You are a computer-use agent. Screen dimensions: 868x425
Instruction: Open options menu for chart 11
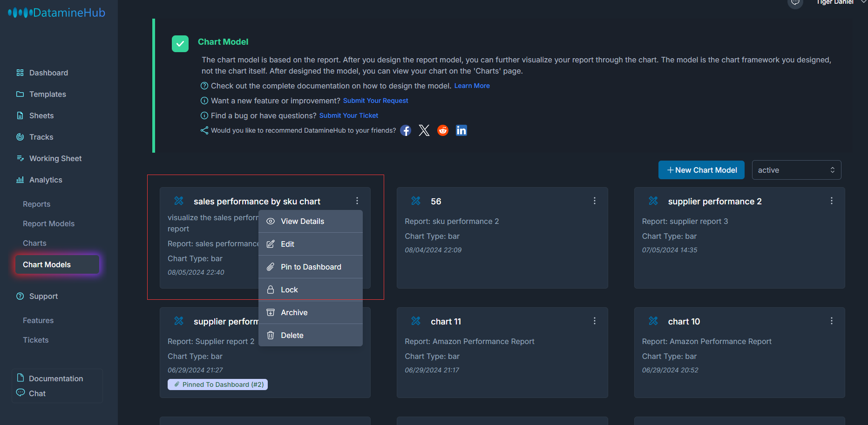pyautogui.click(x=594, y=321)
